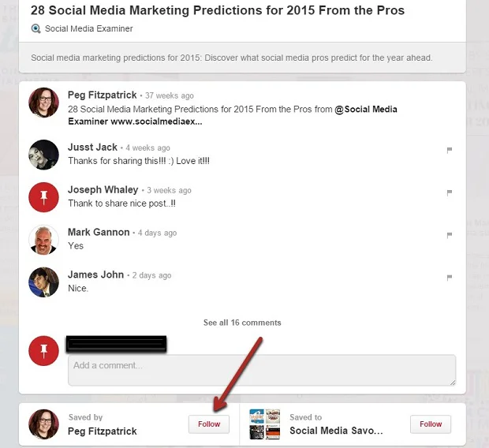Screen dimensions: 489x448
Task: Click the red pin avatar beside comment box
Action: (43, 350)
